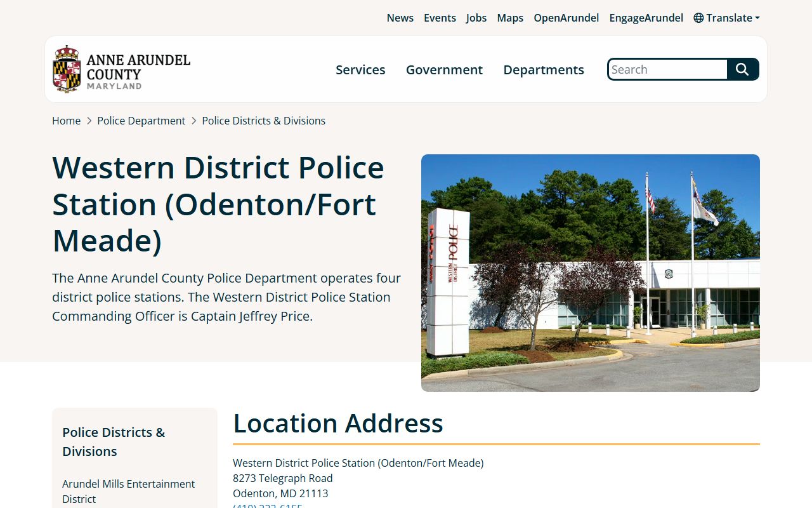Screen dimensions: 812x508
Task: Click the Captain Jeffrey Price description paragraph
Action: point(226,297)
